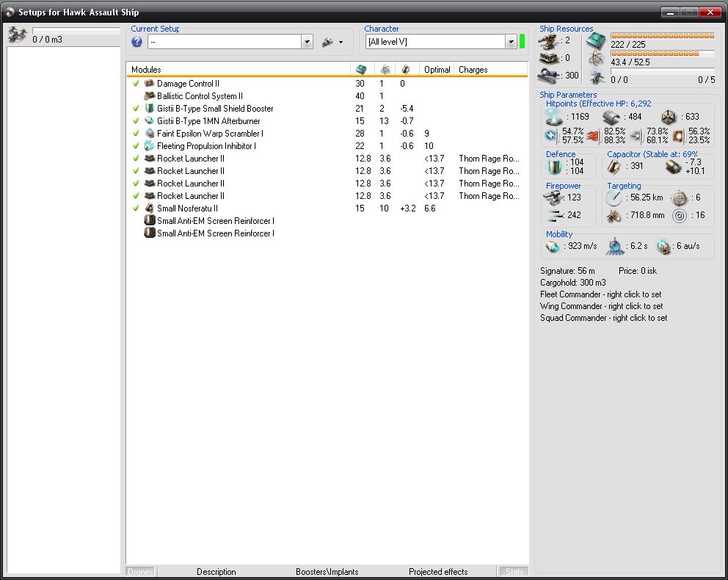Select the Ballistic Control System II row

[x=327, y=95]
